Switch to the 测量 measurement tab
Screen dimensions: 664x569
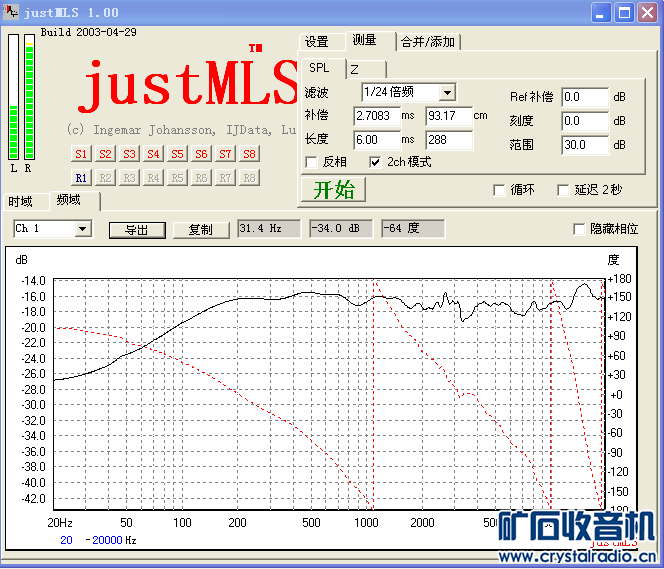[x=370, y=41]
